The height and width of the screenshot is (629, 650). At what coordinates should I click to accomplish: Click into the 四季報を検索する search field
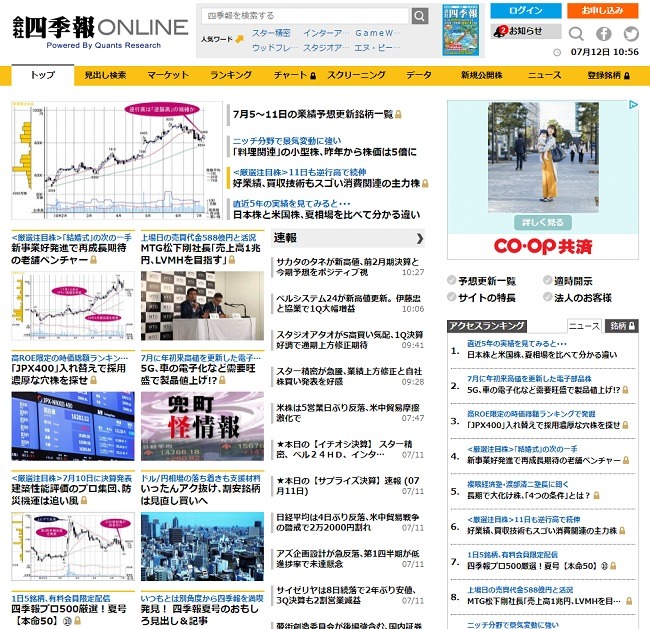306,16
